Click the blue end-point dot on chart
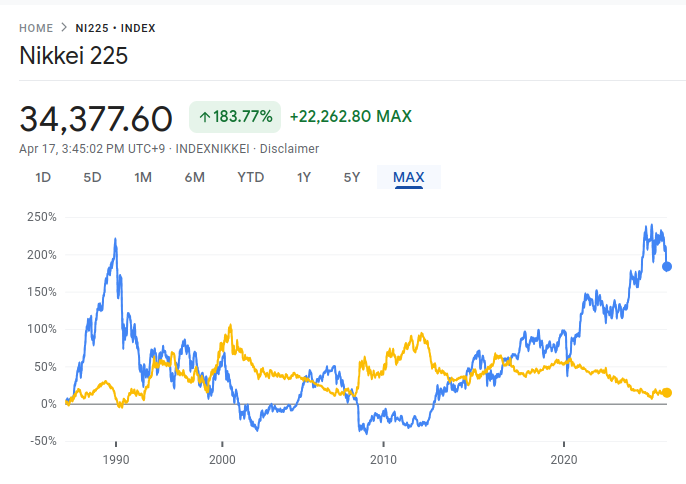 pos(667,267)
